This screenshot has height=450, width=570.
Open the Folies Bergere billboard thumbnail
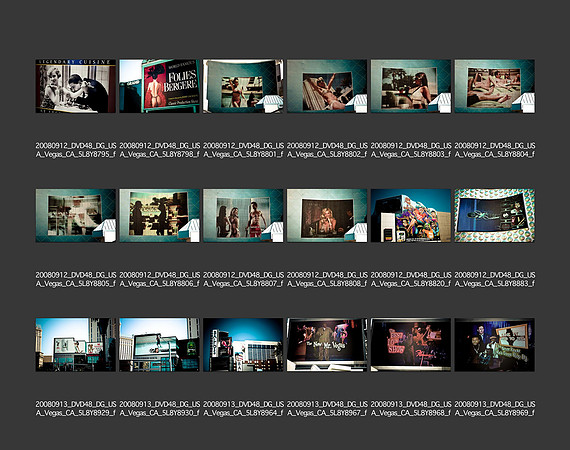tap(160, 86)
